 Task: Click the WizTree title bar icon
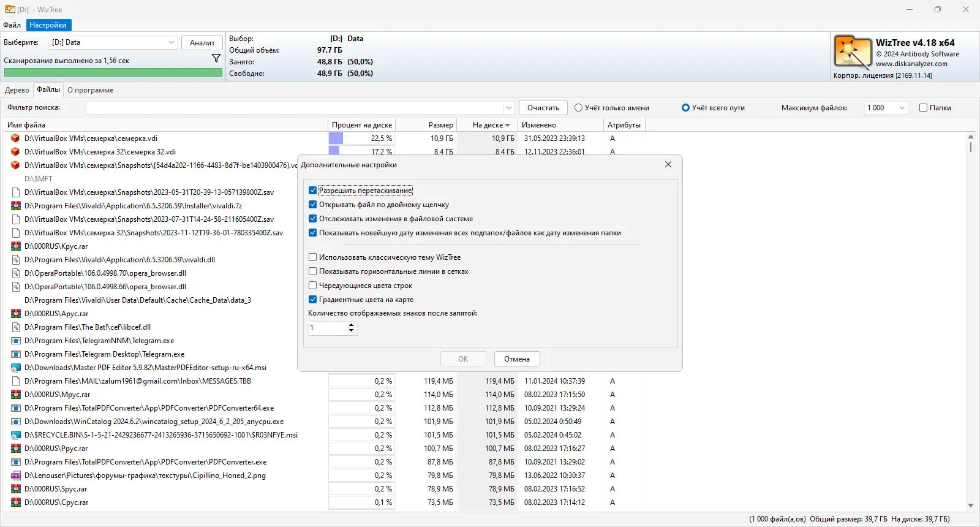point(10,9)
